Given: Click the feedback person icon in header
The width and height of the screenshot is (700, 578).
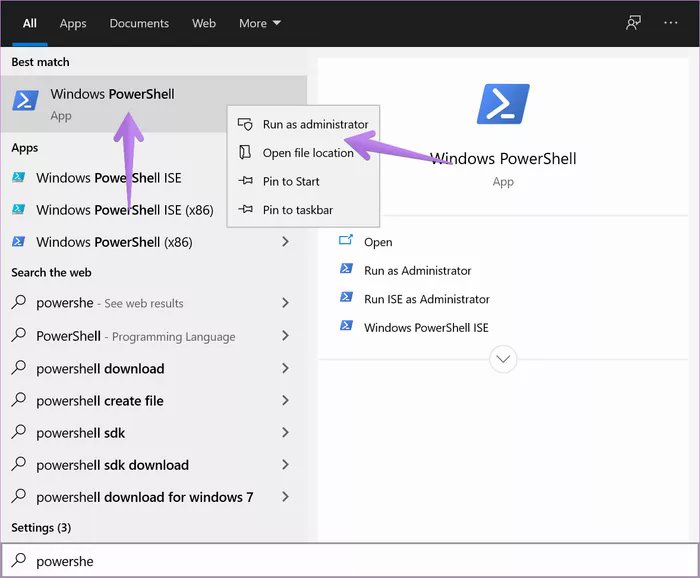Looking at the screenshot, I should click(633, 23).
